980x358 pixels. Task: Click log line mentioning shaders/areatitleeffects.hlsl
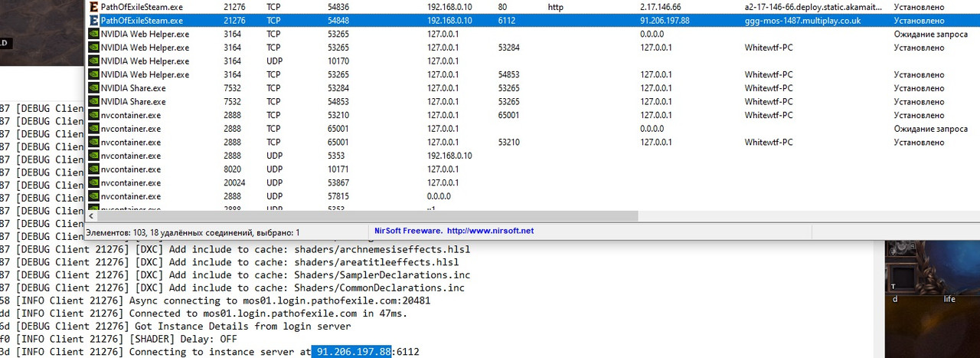230,262
